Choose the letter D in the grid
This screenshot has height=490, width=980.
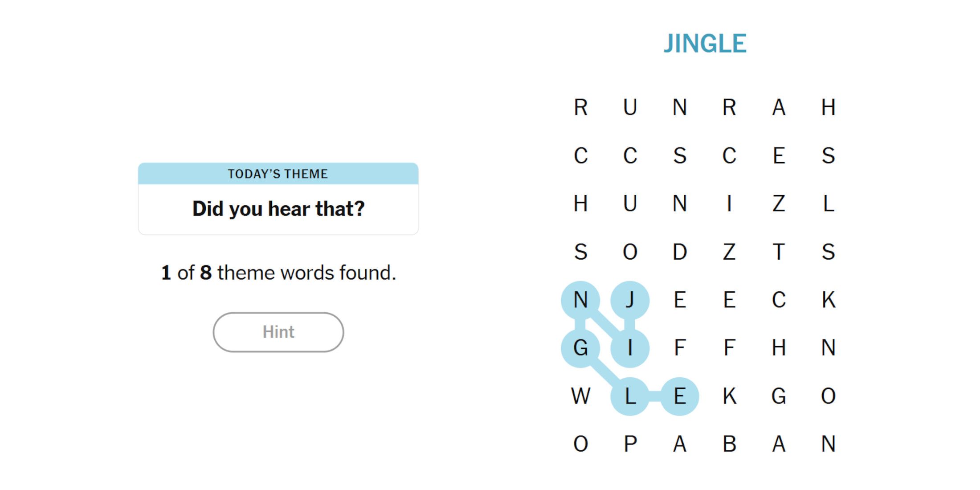[679, 252]
